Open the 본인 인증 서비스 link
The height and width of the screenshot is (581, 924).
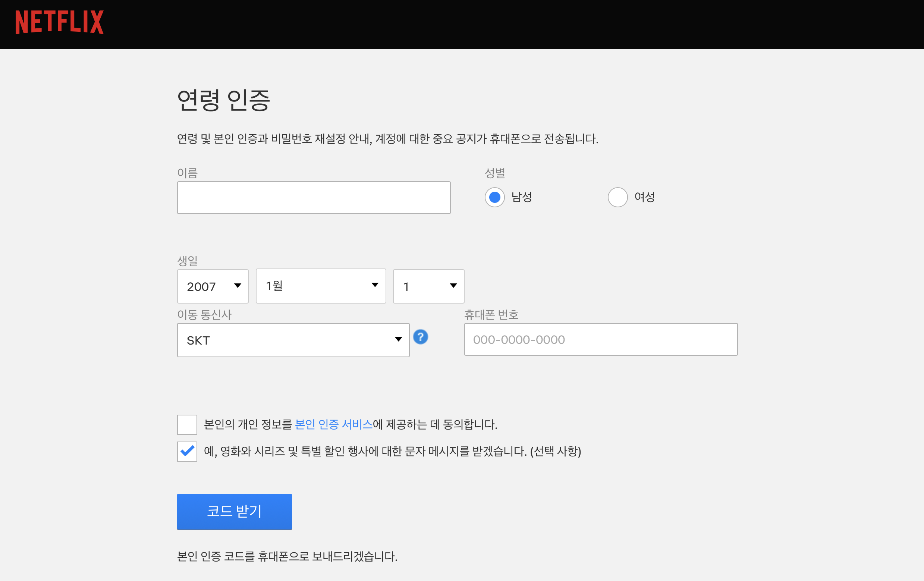334,424
